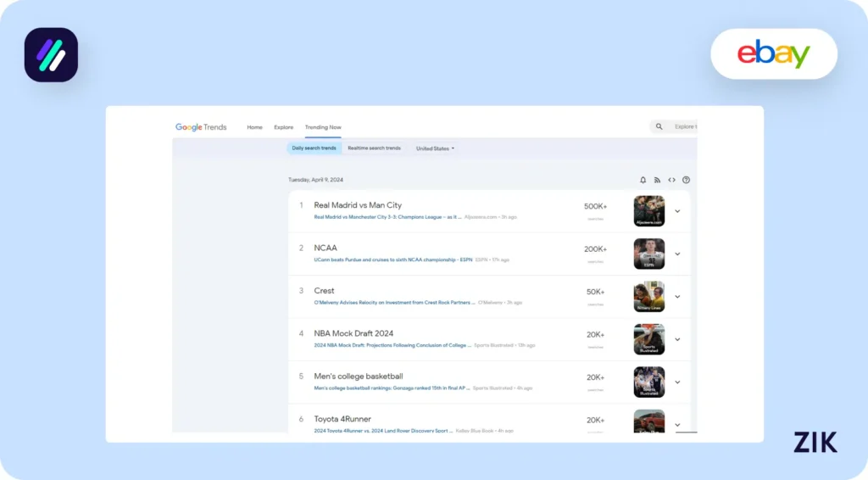Open the Home menu item
The image size is (868, 480).
point(254,127)
